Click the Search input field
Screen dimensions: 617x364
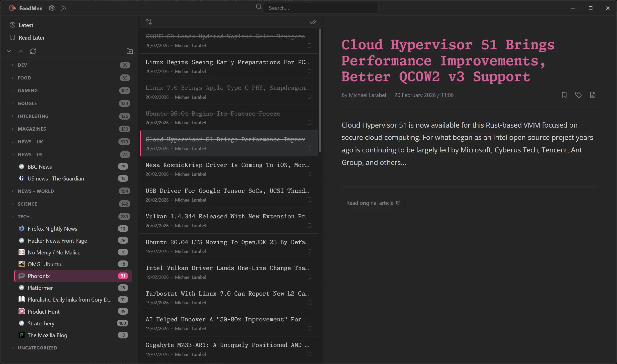321,8
